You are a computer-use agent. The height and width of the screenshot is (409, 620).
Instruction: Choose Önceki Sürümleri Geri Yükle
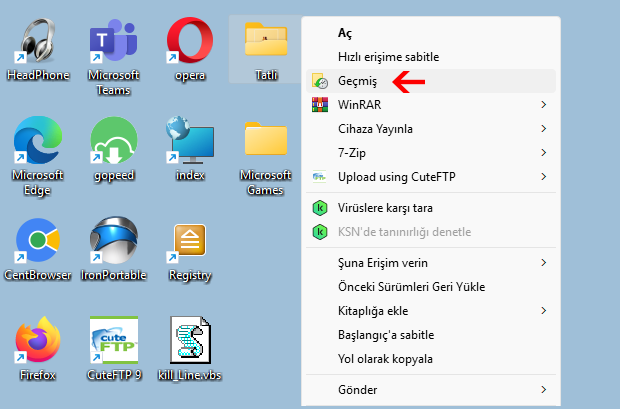(x=431, y=287)
